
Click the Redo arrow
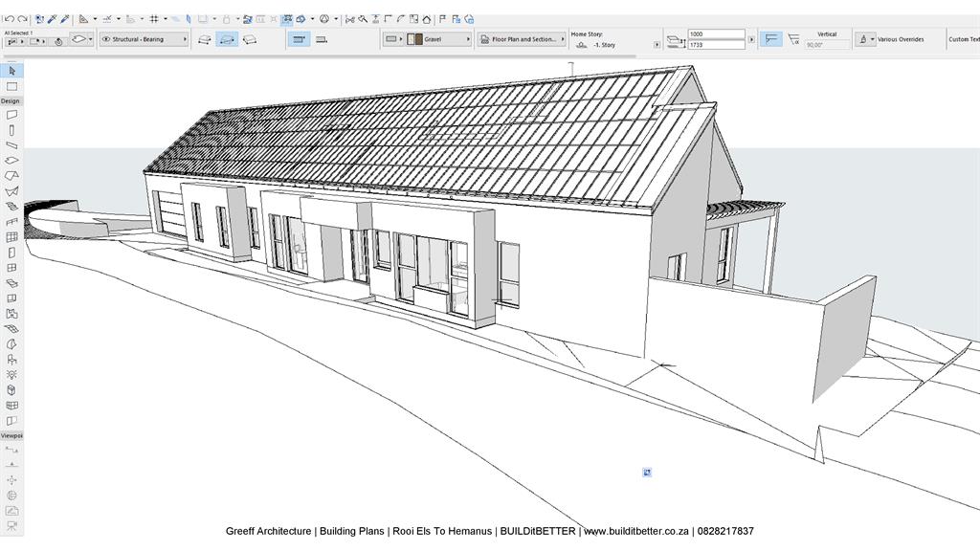click(x=22, y=19)
